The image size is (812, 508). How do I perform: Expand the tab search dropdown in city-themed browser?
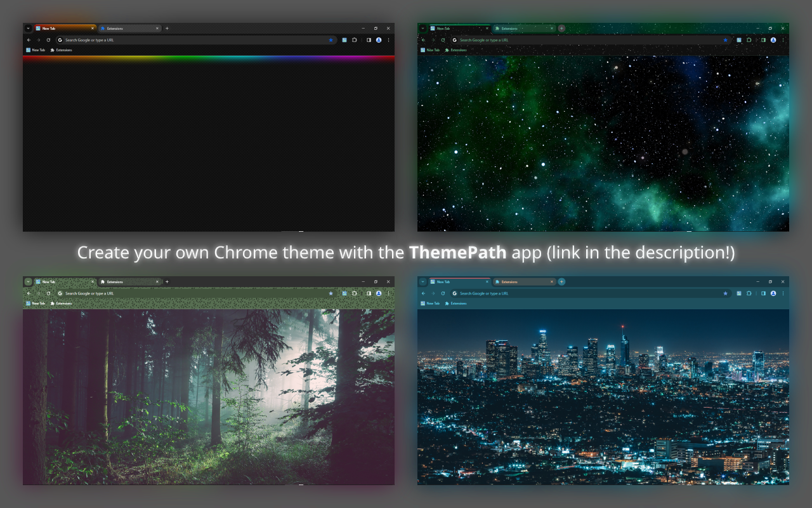[x=422, y=282]
